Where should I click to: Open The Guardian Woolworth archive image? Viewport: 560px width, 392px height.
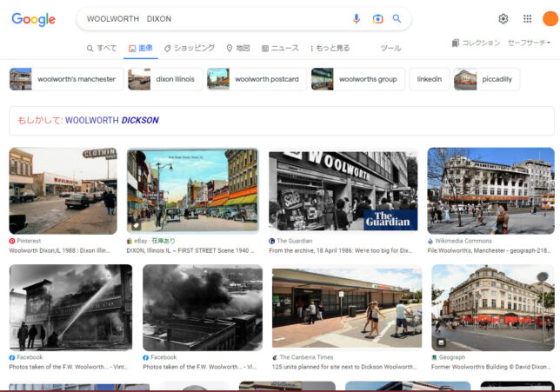tap(343, 191)
